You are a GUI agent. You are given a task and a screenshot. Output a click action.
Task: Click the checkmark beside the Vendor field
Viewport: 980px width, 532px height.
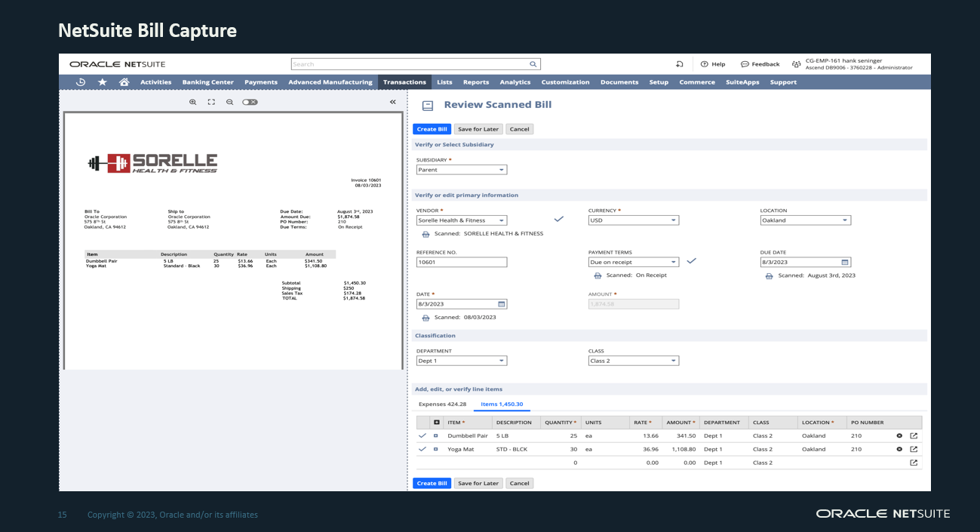[x=559, y=219]
